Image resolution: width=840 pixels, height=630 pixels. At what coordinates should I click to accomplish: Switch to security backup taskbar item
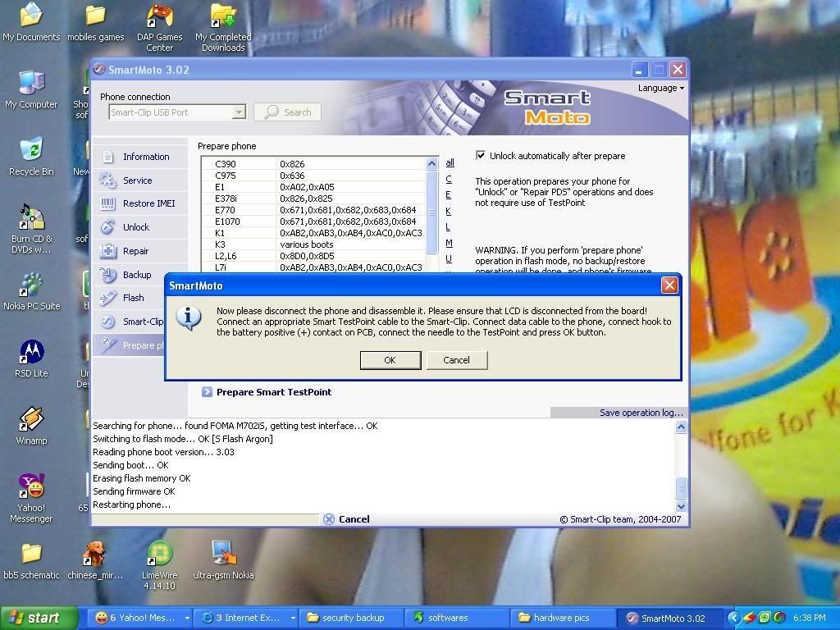350,619
